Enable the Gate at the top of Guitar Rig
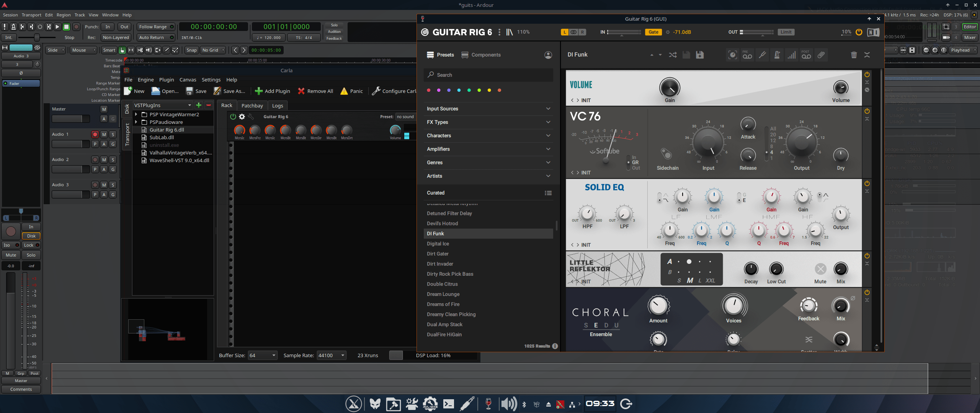This screenshot has height=413, width=980. (653, 32)
